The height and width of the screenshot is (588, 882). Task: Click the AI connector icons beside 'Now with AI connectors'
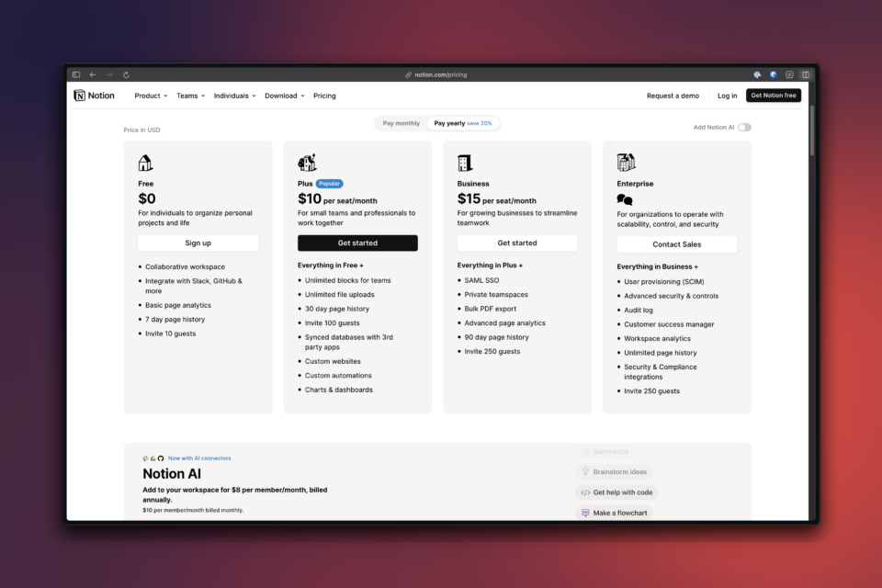point(153,458)
